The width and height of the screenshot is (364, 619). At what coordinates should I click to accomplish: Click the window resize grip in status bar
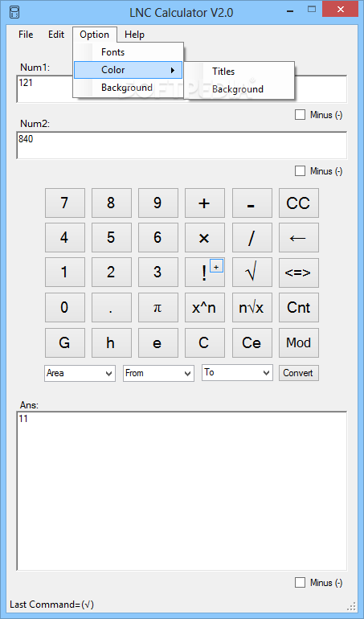350,606
